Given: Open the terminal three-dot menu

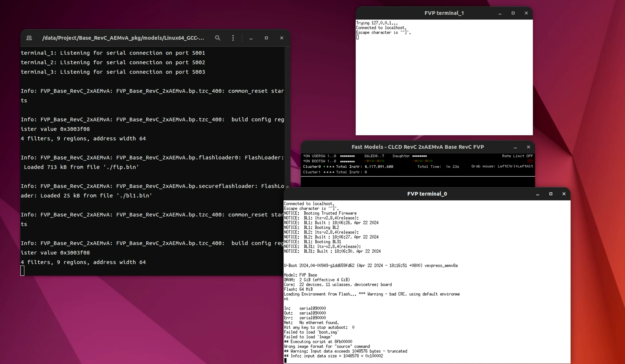Looking at the screenshot, I should (x=233, y=38).
